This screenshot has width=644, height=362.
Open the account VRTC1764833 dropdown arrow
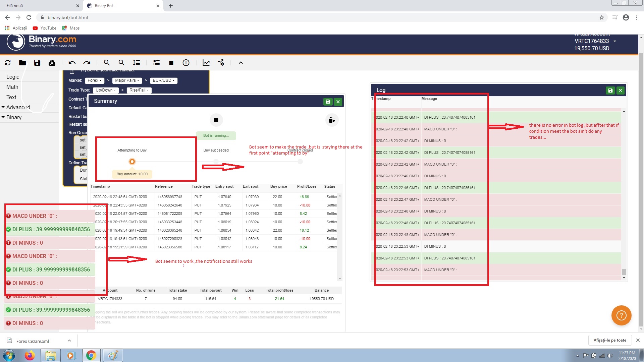(615, 41)
